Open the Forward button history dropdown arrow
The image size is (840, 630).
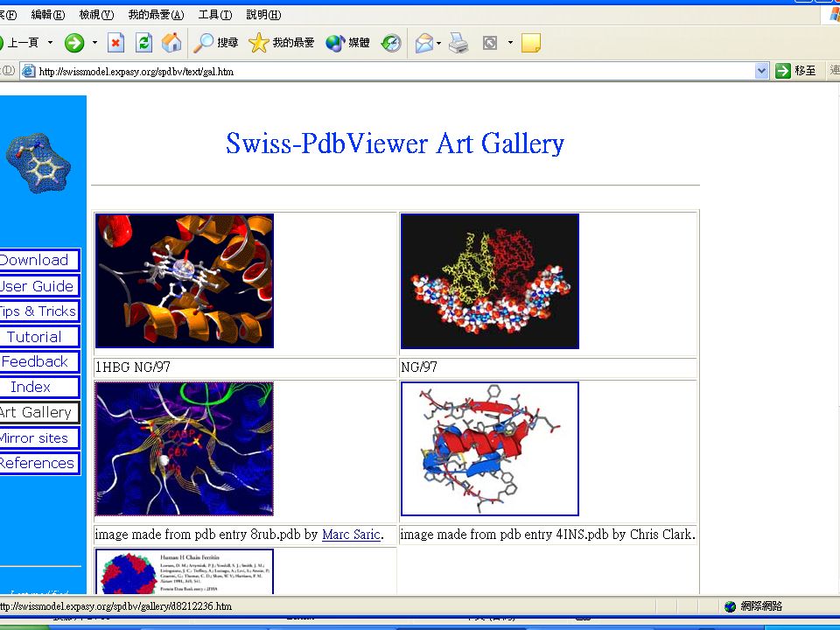[x=94, y=42]
